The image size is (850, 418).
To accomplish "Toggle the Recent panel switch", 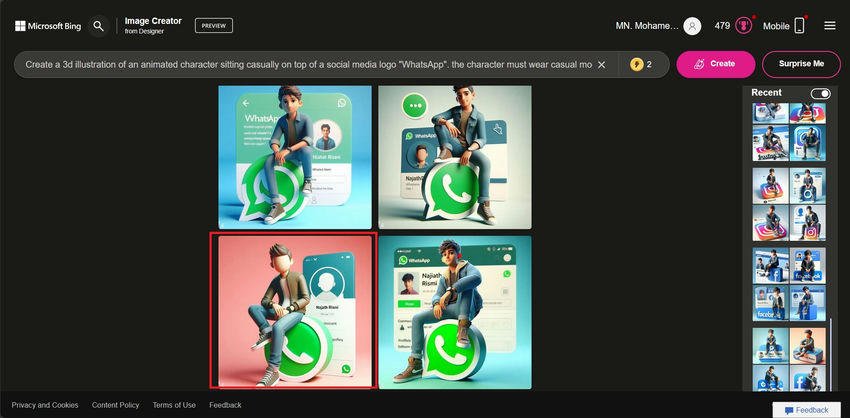I will [x=820, y=93].
